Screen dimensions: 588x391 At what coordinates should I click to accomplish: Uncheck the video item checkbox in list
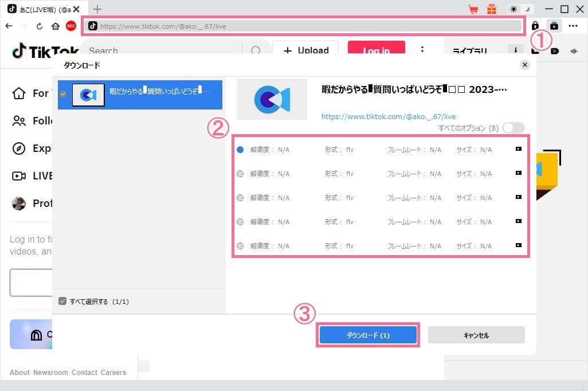(63, 94)
